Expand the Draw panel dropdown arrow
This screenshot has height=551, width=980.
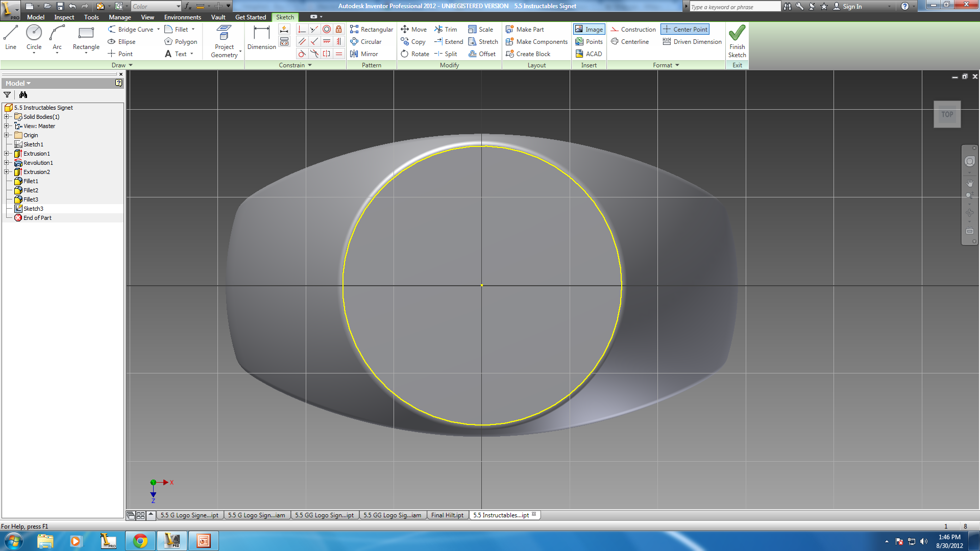131,65
